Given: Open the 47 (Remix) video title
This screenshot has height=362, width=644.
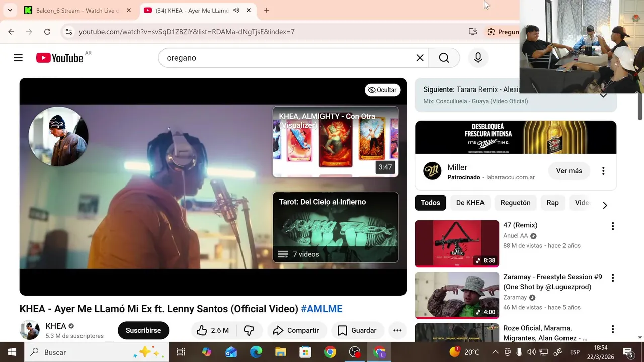Looking at the screenshot, I should pyautogui.click(x=520, y=225).
